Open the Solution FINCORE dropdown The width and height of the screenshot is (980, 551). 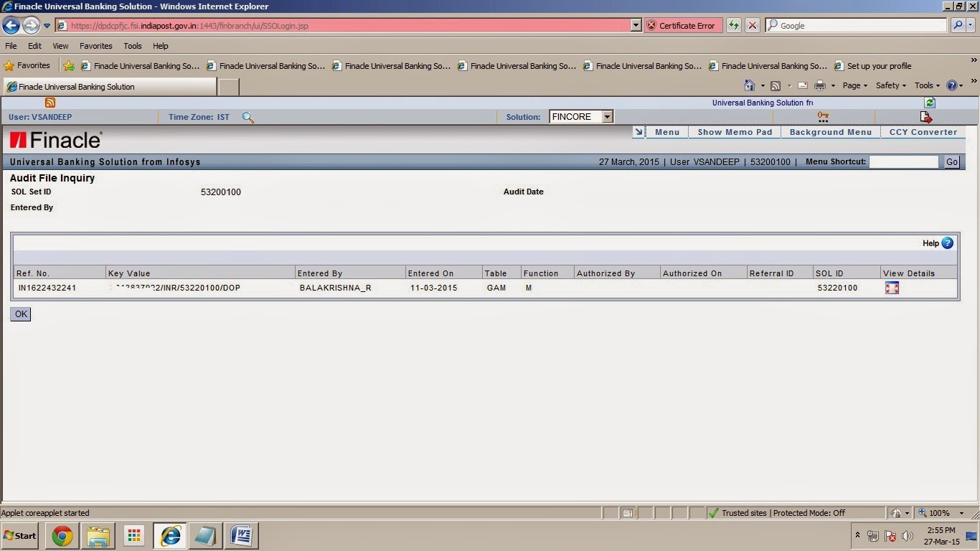coord(607,117)
